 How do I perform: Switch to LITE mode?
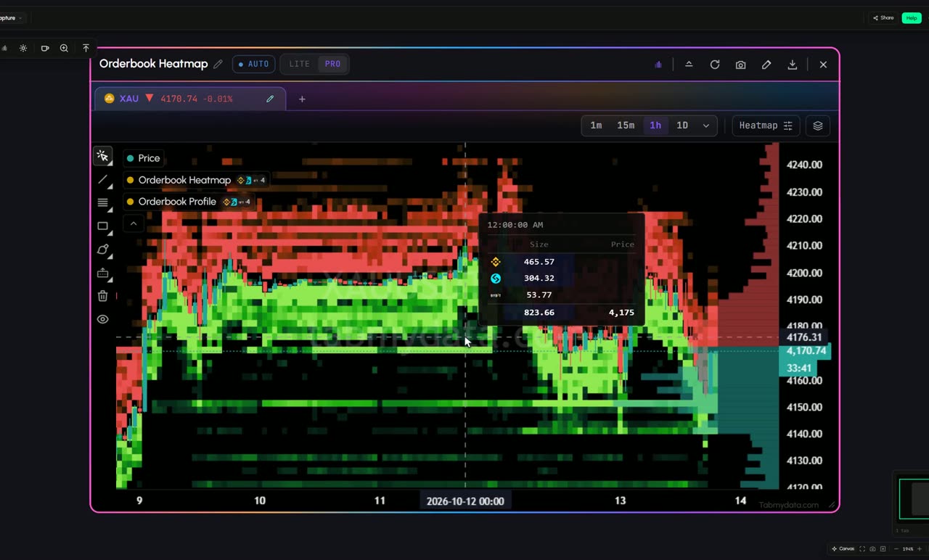tap(300, 64)
